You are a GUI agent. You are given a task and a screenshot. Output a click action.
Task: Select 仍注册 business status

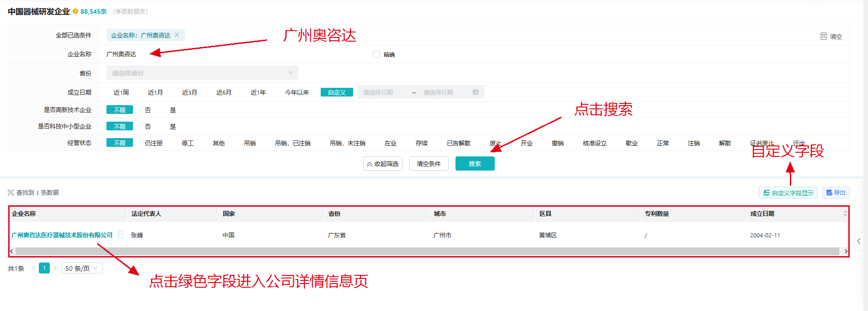click(x=153, y=143)
